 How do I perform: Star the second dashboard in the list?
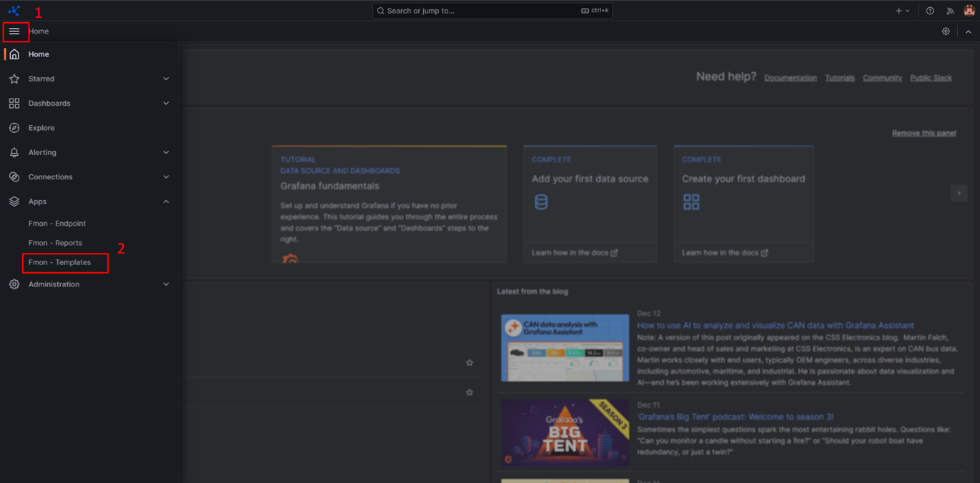470,392
